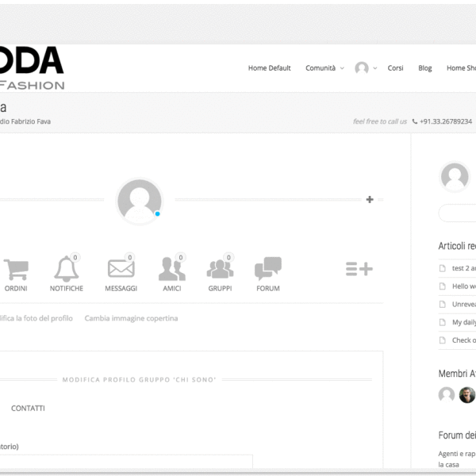Click the phone number +91.33.26789234
This screenshot has width=476, height=476.
445,121
